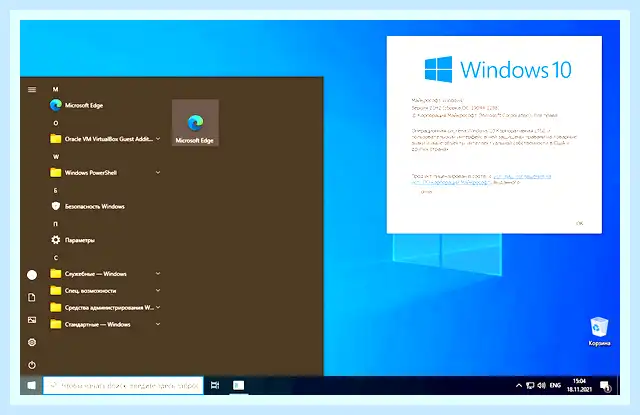Click the license terms link in dialog
This screenshot has width=640, height=415.
[x=482, y=179]
